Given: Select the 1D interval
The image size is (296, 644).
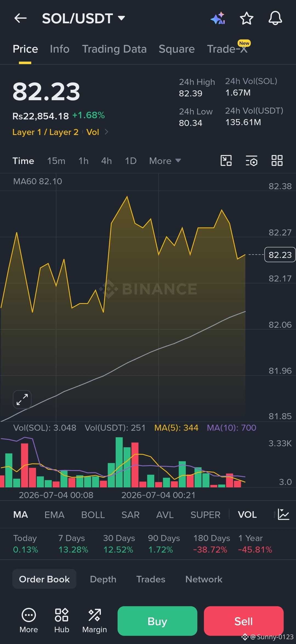Looking at the screenshot, I should [131, 161].
